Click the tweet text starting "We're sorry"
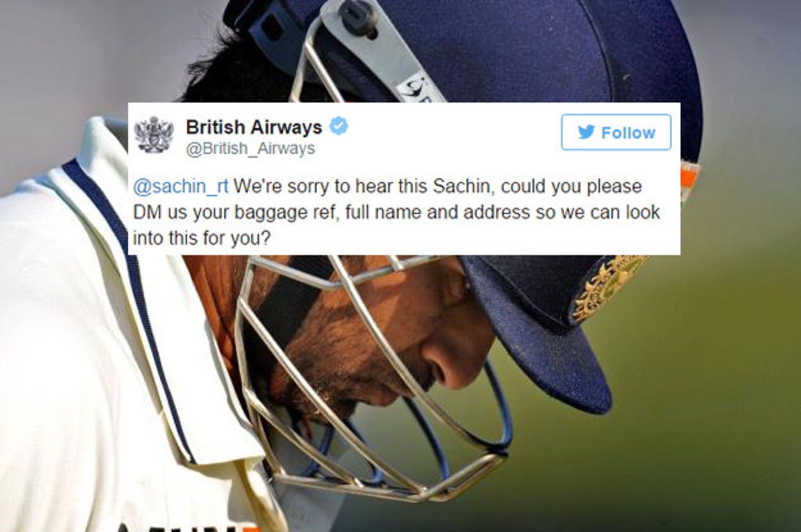The image size is (801, 532). tap(396, 213)
